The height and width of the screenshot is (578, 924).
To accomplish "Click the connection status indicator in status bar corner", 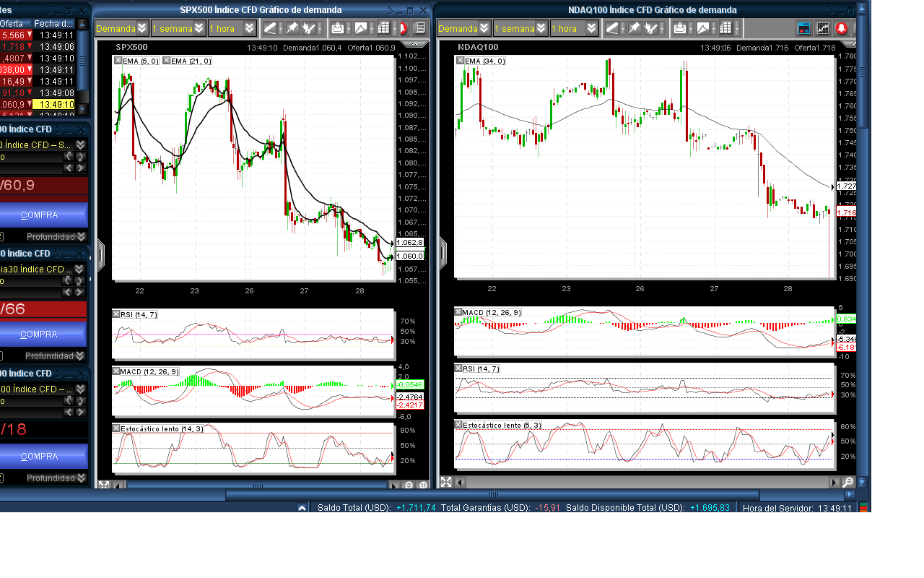I will tap(863, 508).
